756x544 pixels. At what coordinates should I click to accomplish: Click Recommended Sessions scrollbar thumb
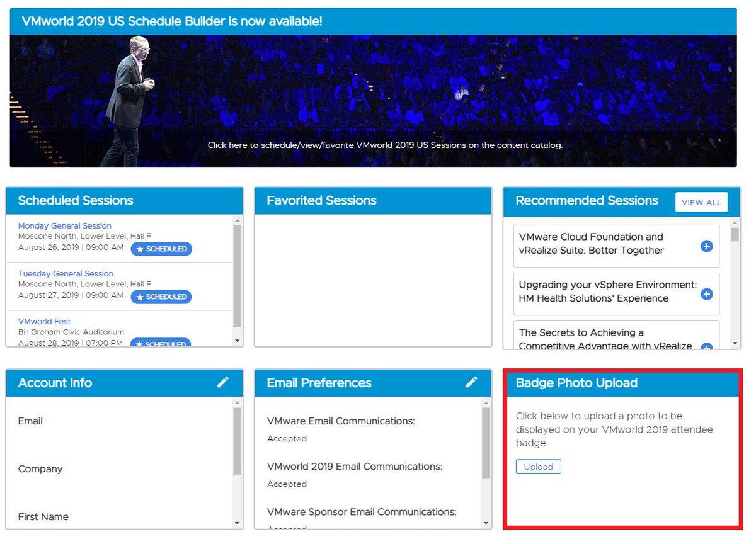tap(735, 234)
